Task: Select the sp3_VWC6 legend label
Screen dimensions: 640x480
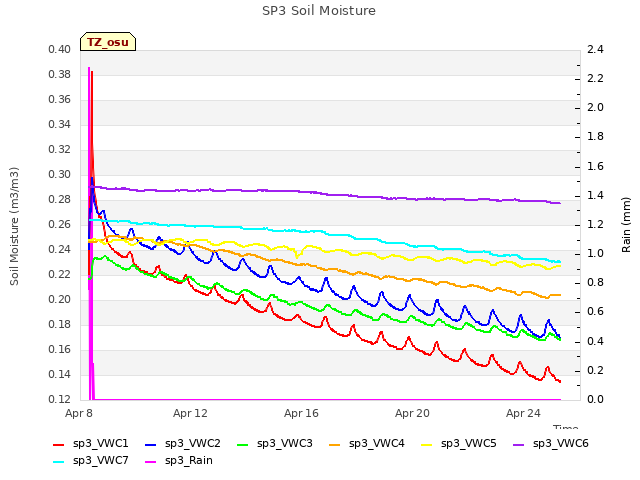Action: [x=560, y=443]
